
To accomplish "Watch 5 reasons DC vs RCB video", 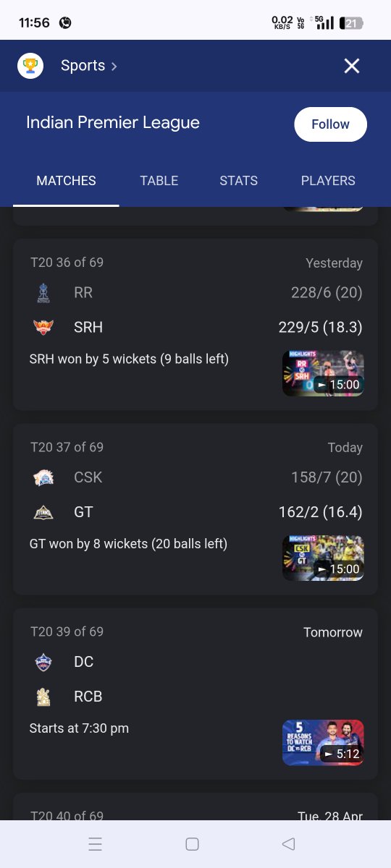I will tap(323, 742).
